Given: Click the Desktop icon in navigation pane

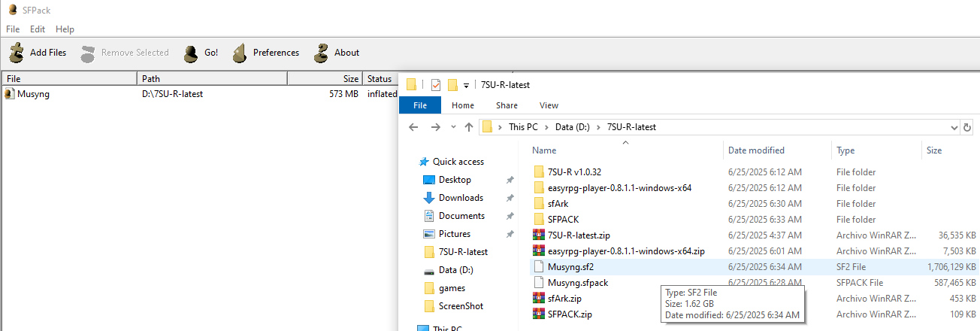Looking at the screenshot, I should (429, 180).
